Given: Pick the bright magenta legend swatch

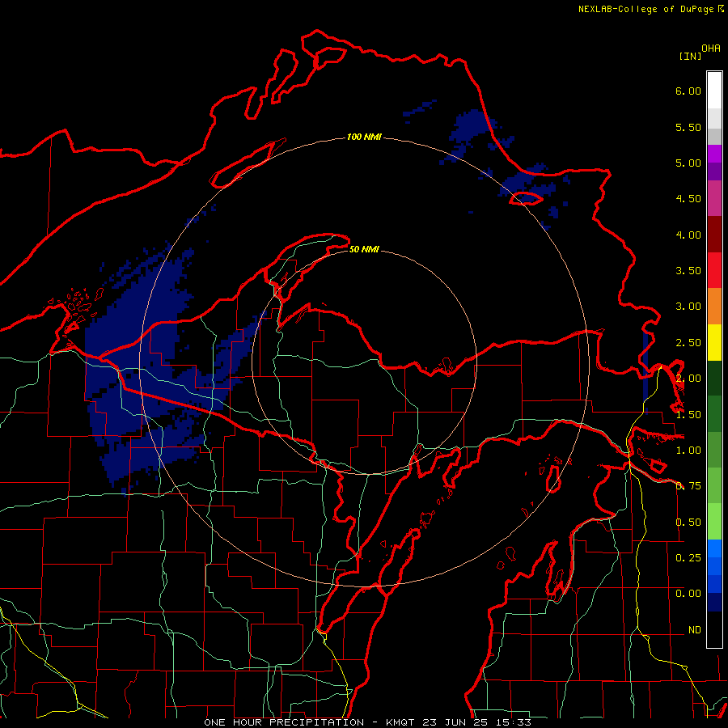Looking at the screenshot, I should click(714, 154).
